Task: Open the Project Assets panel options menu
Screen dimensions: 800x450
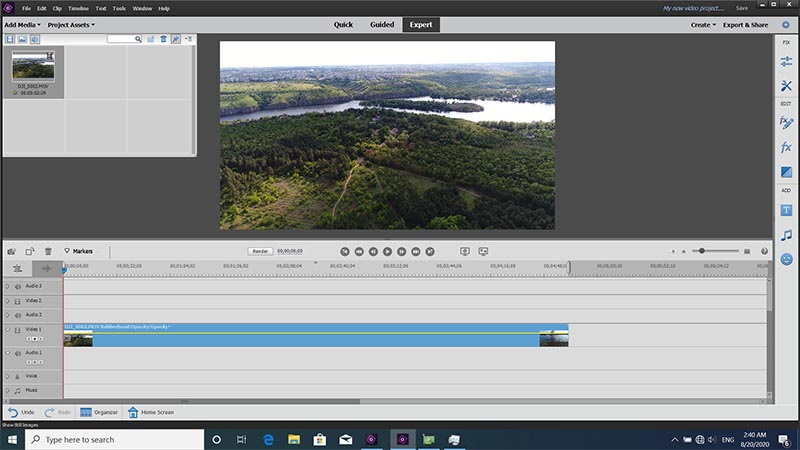Action: pos(188,39)
